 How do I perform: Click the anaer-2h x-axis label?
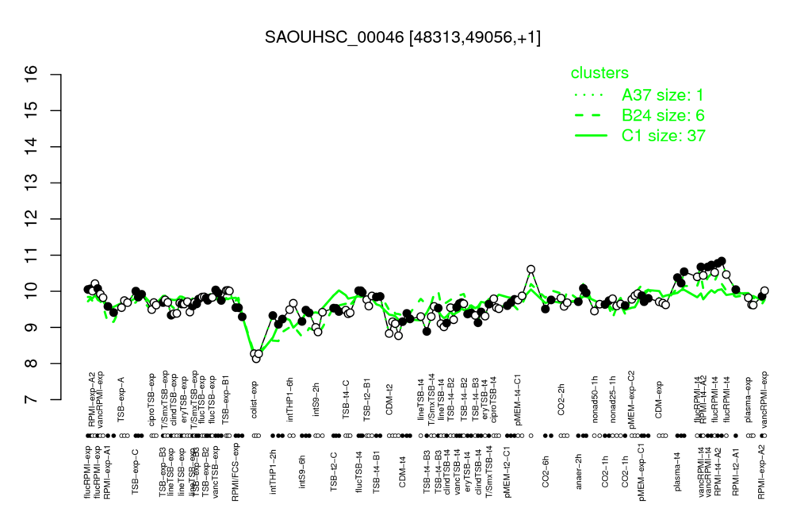pos(579,471)
